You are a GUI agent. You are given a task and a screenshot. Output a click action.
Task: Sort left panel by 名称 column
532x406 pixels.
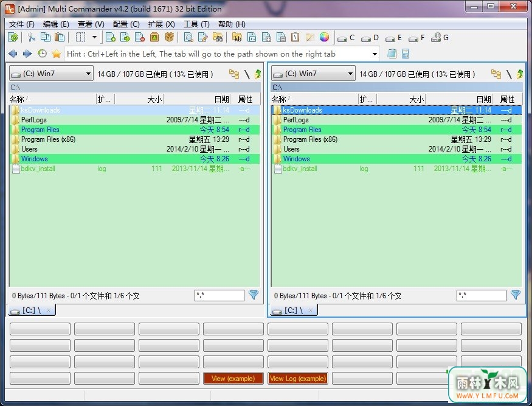click(52, 99)
